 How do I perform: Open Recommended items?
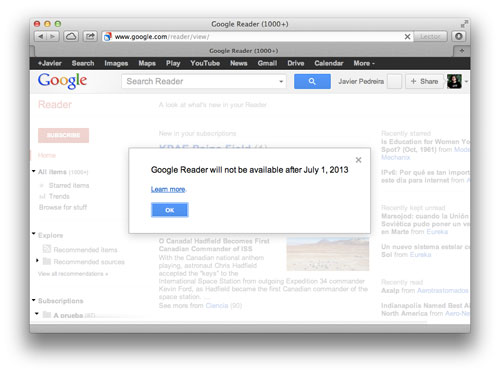pos(85,250)
